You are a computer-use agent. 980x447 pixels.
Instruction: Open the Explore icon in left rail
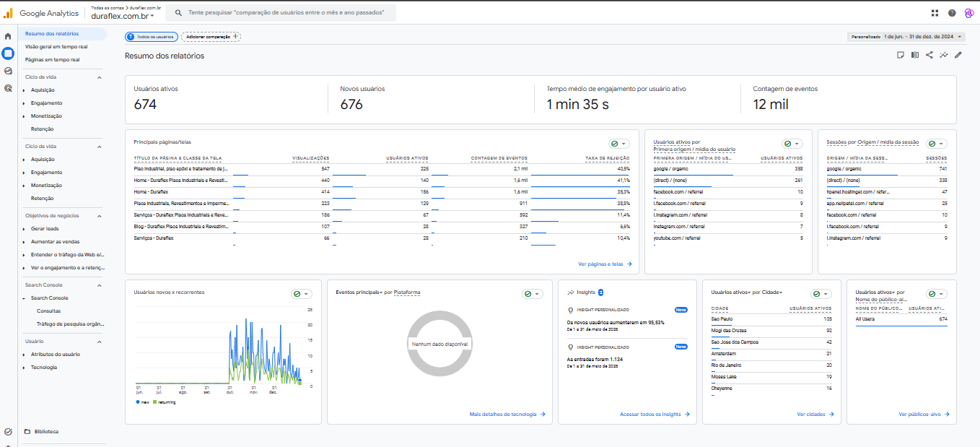(x=8, y=71)
